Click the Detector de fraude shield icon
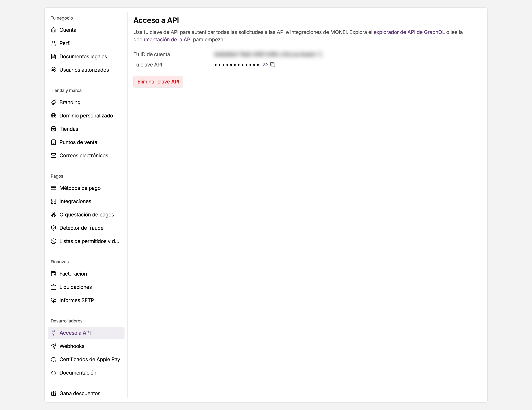Image resolution: width=532 pixels, height=410 pixels. (54, 228)
